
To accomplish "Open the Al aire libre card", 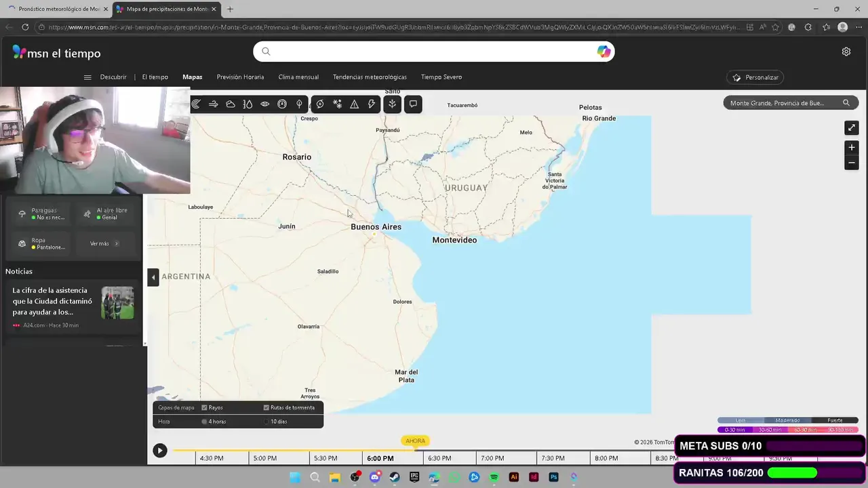I will point(106,213).
